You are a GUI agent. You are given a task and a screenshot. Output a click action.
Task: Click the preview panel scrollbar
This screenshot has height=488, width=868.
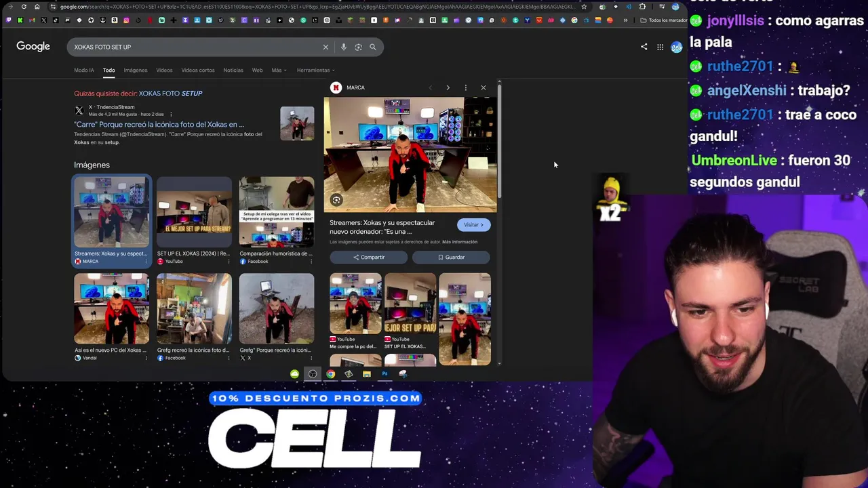coord(500,141)
